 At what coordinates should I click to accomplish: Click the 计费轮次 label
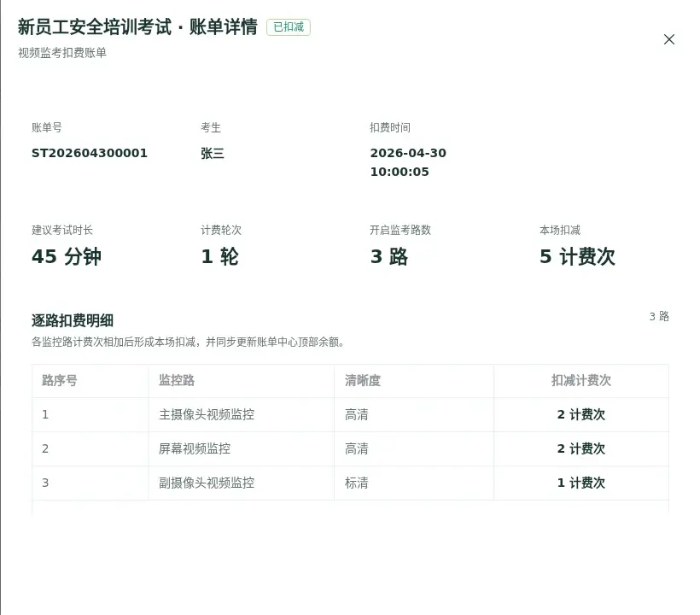tap(221, 230)
